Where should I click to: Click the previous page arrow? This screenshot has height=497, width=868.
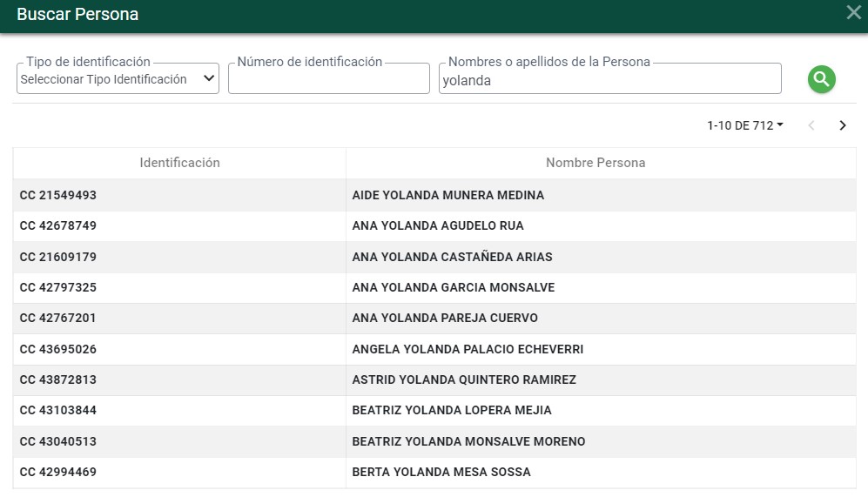[811, 125]
